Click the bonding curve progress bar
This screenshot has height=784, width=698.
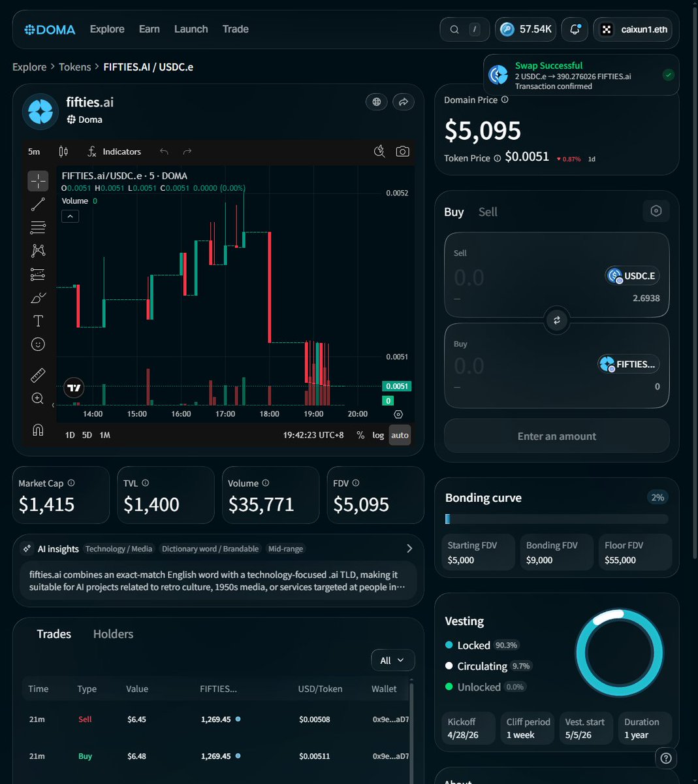557,519
